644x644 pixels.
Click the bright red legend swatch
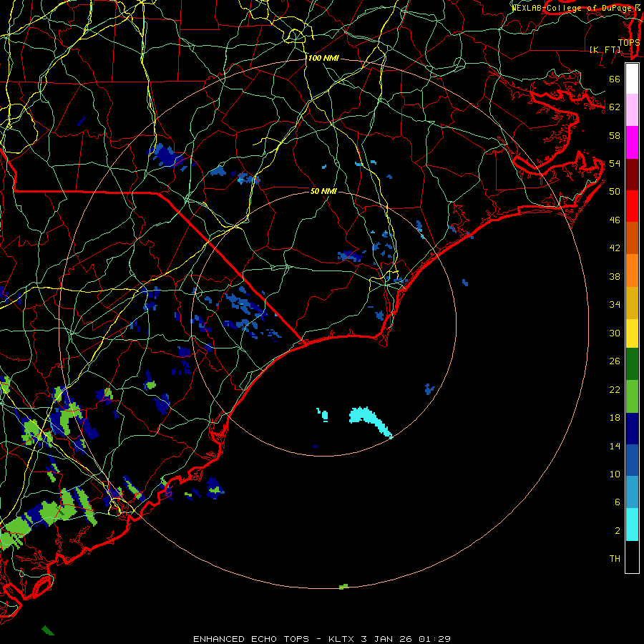click(632, 206)
